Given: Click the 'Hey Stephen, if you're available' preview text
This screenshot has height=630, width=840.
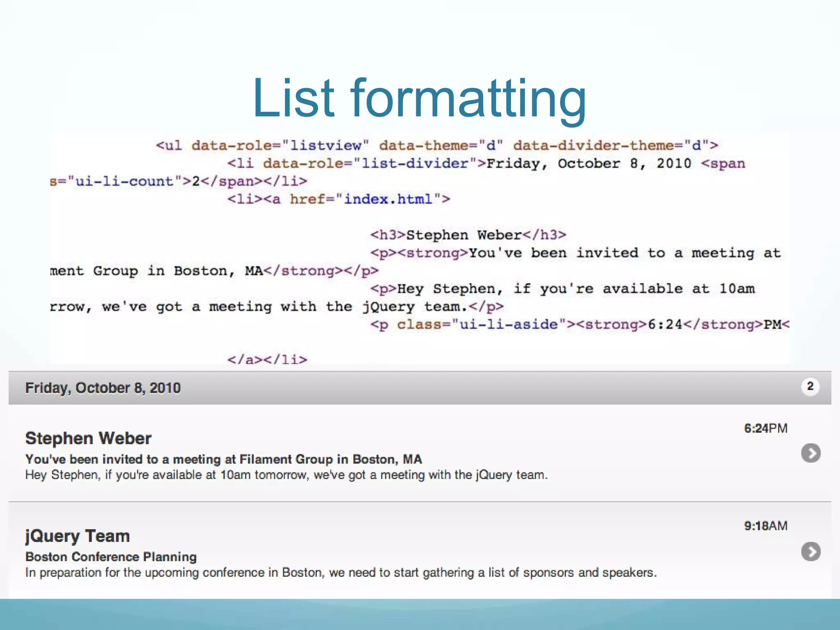Looking at the screenshot, I should [286, 475].
